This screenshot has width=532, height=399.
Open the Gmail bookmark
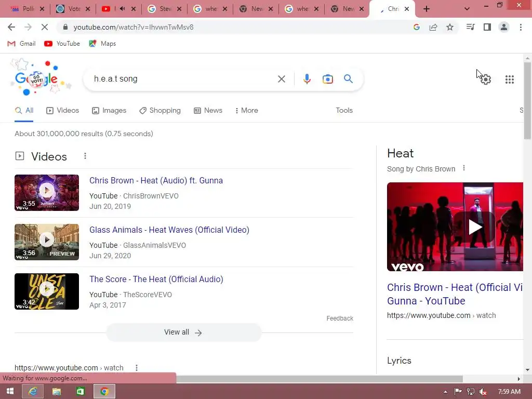point(21,44)
